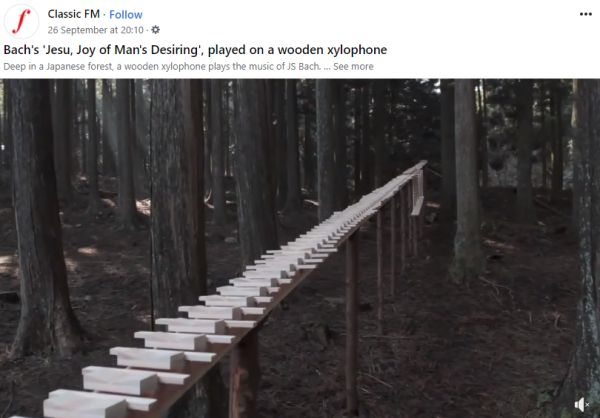Open the three-dot post options menu

pyautogui.click(x=585, y=14)
